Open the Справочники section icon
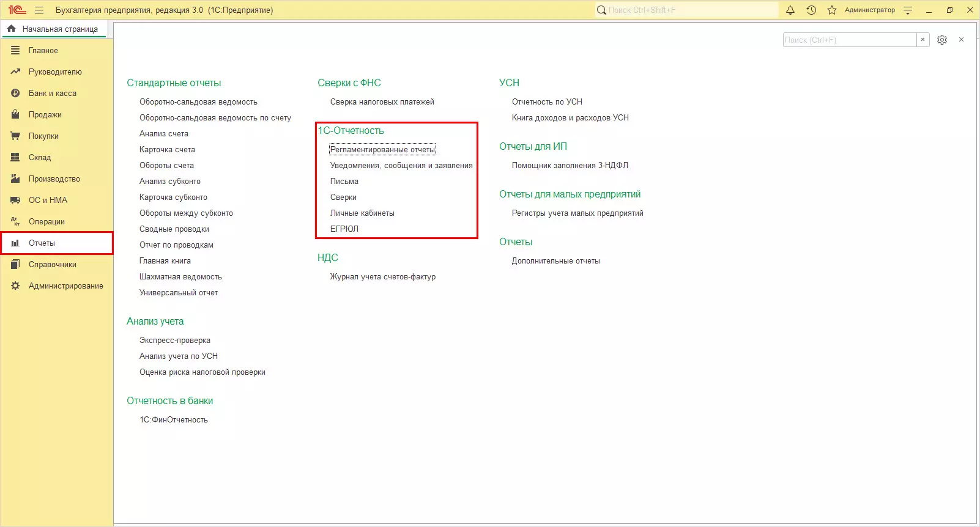The width and height of the screenshot is (980, 527). [x=15, y=264]
